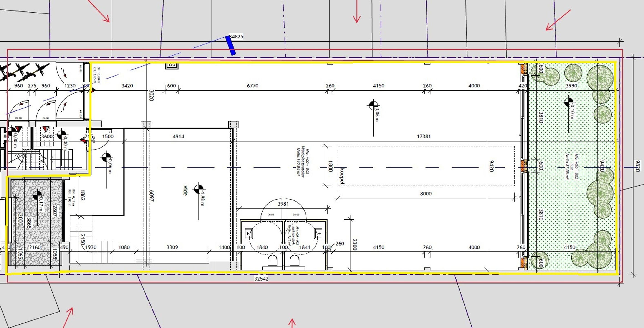
Task: Click the 420 dimension near the garden wall
Action: point(523,86)
